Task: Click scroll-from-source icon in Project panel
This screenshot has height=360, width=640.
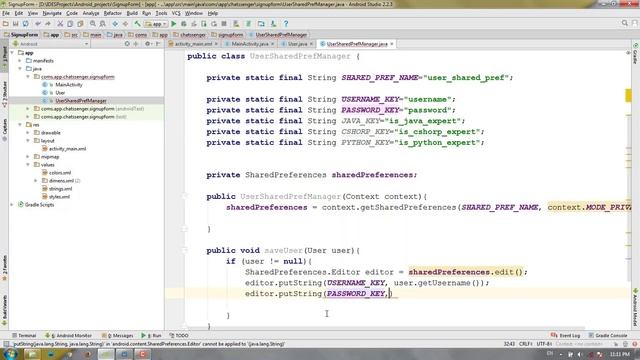Action: (x=127, y=44)
